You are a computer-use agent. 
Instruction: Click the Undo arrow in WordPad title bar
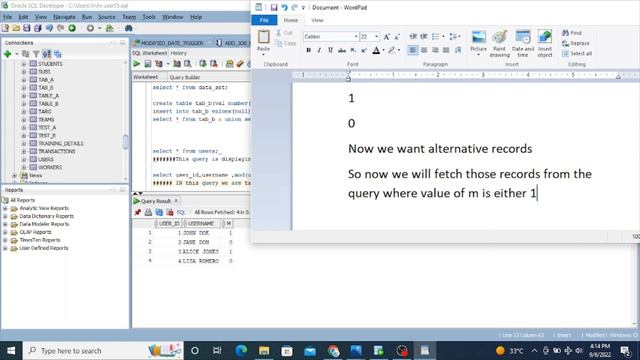pos(284,7)
